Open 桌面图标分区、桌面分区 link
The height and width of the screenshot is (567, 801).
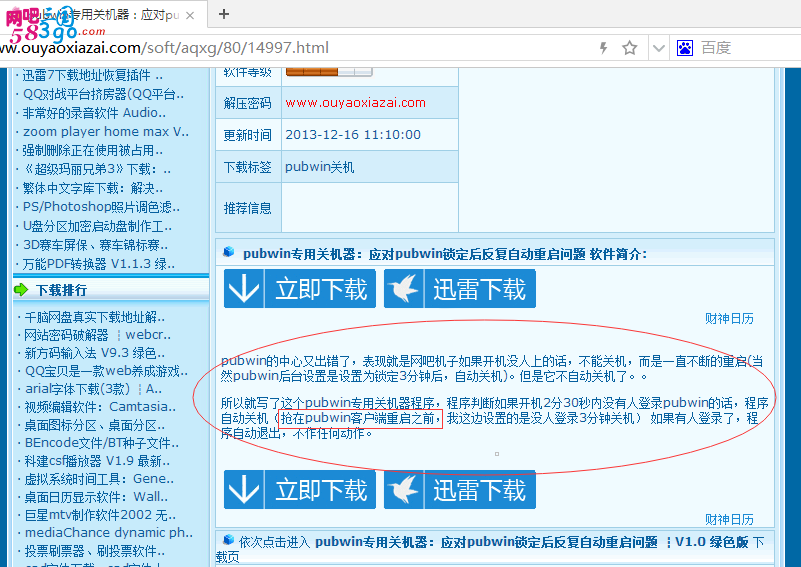point(95,426)
